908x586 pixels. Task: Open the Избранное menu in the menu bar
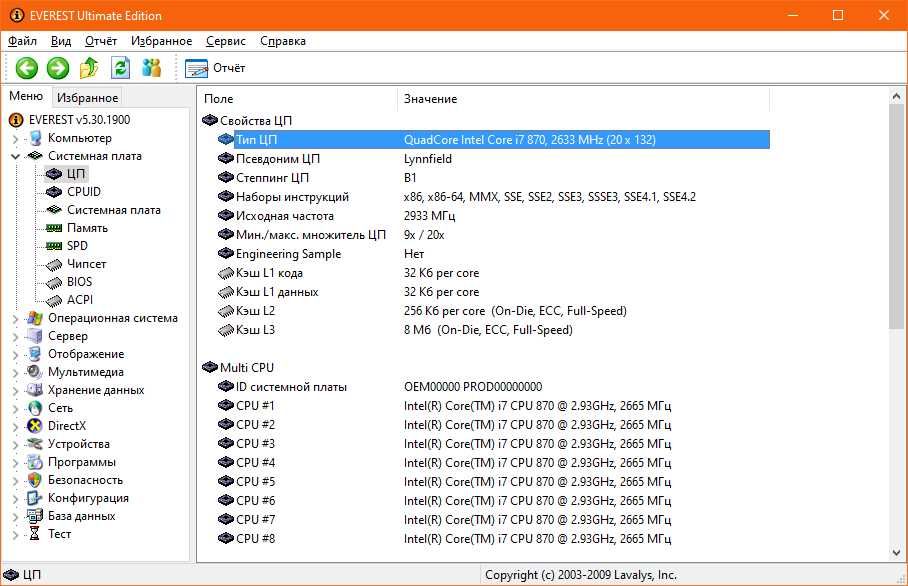(162, 41)
